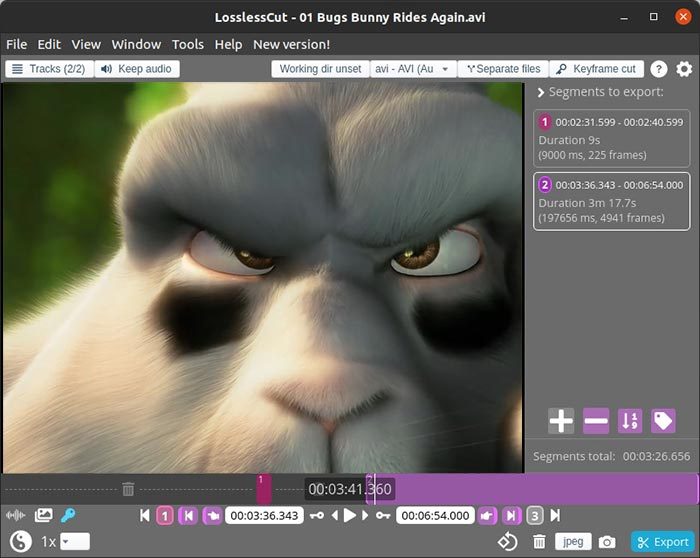Click the Export button
The image size is (700, 558).
point(661,542)
